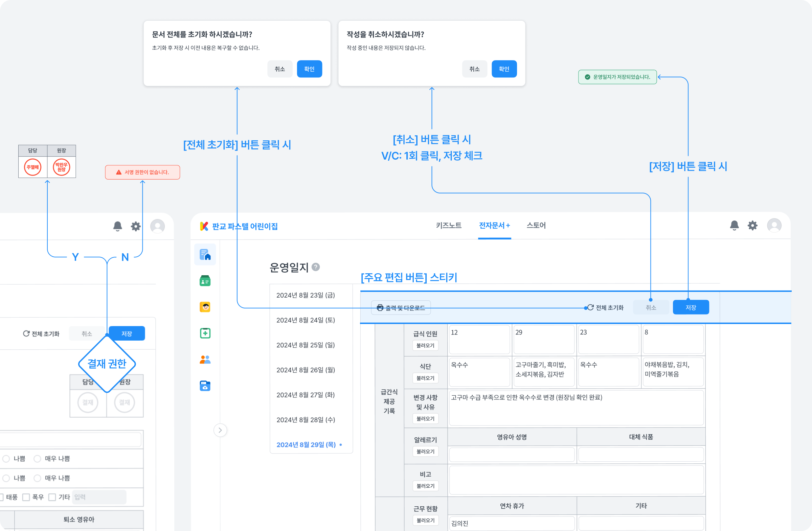
Task: Click the green ID card sidebar icon
Action: click(x=205, y=281)
